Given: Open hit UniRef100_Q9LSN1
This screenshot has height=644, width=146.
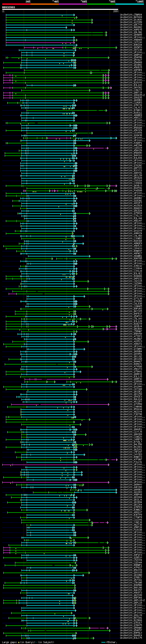Looking at the screenshot, I should click(x=131, y=32).
